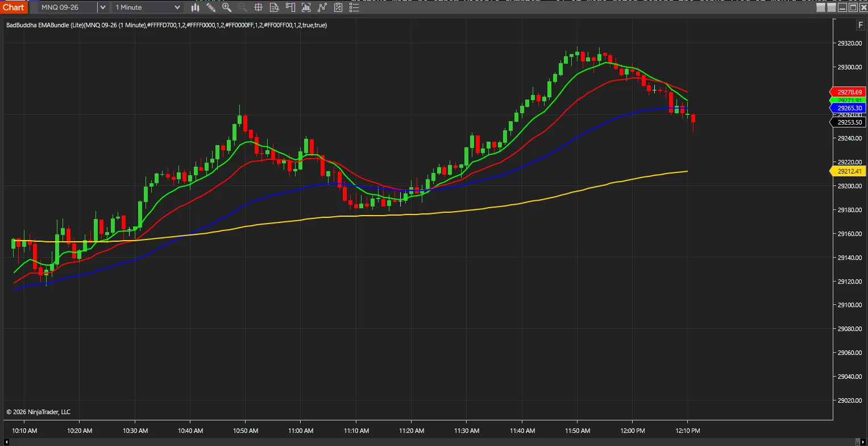Click the BadBuddha EMABundle indicator label
This screenshot has width=868, height=446.
166,25
